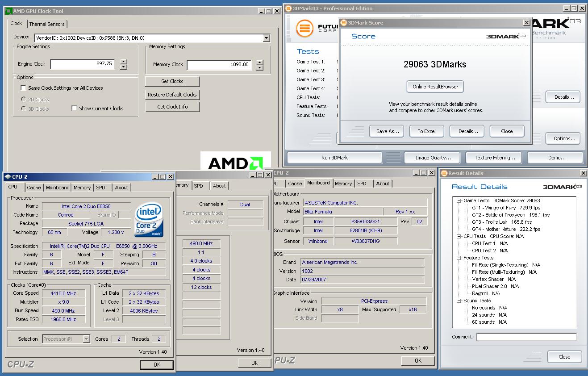
Task: Click the Comment input field
Action: tap(526, 337)
